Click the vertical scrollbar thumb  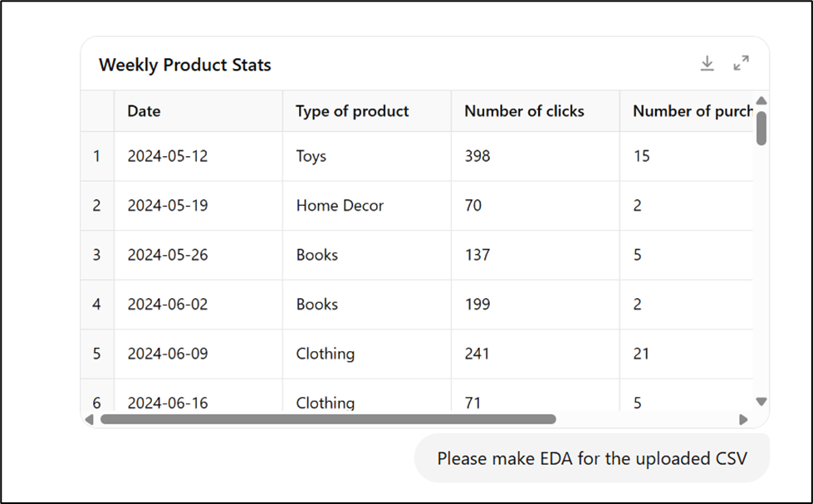(x=762, y=128)
